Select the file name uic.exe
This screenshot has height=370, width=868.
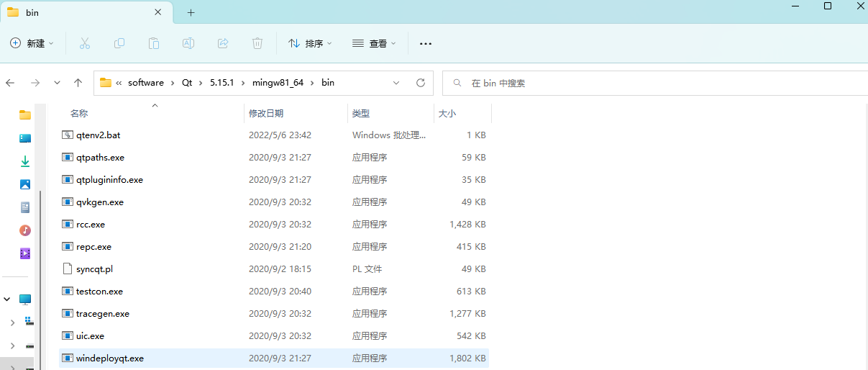tap(90, 335)
